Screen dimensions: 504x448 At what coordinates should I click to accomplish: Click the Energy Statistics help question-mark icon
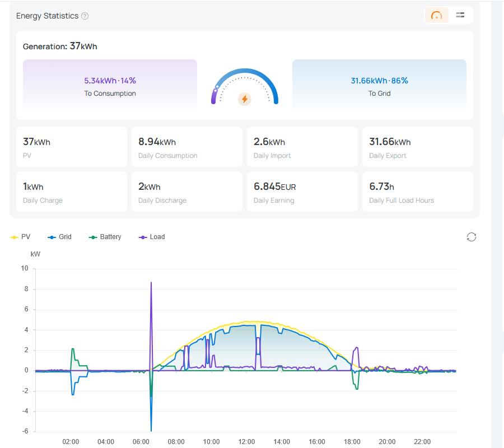pos(85,16)
